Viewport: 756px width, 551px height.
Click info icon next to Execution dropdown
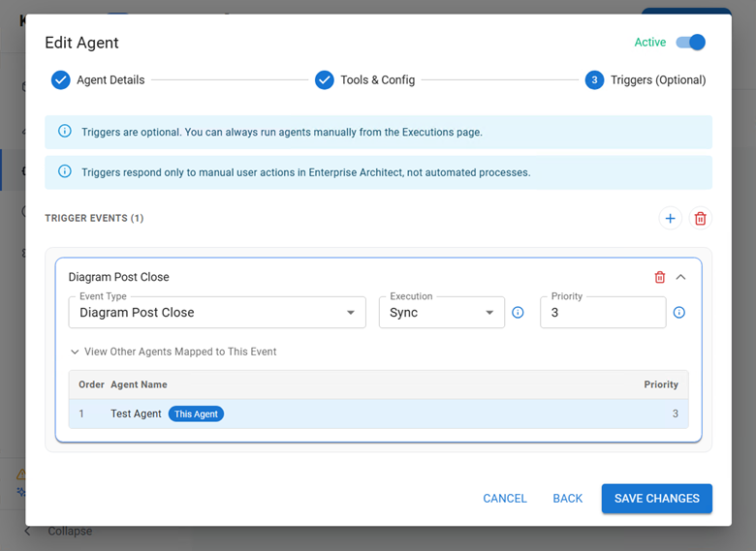[518, 313]
